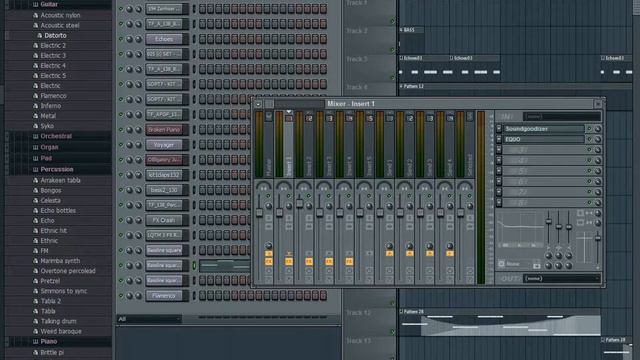This screenshot has width=640, height=360.
Task: Adjust first EQ band level slider in mixer
Action: tap(549, 222)
